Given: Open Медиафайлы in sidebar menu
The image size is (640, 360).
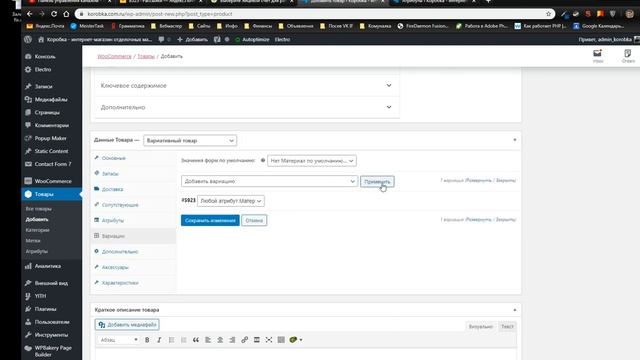Looking at the screenshot, I should click(51, 99).
